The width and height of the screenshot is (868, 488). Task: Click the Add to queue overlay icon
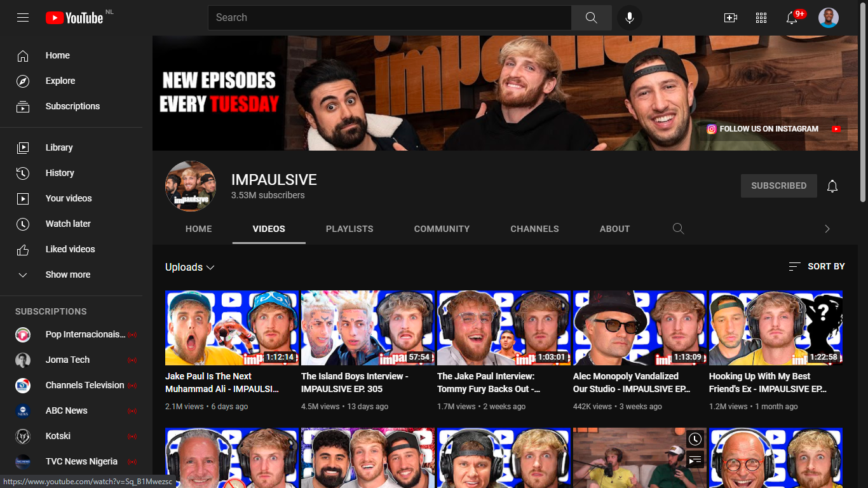(x=695, y=459)
